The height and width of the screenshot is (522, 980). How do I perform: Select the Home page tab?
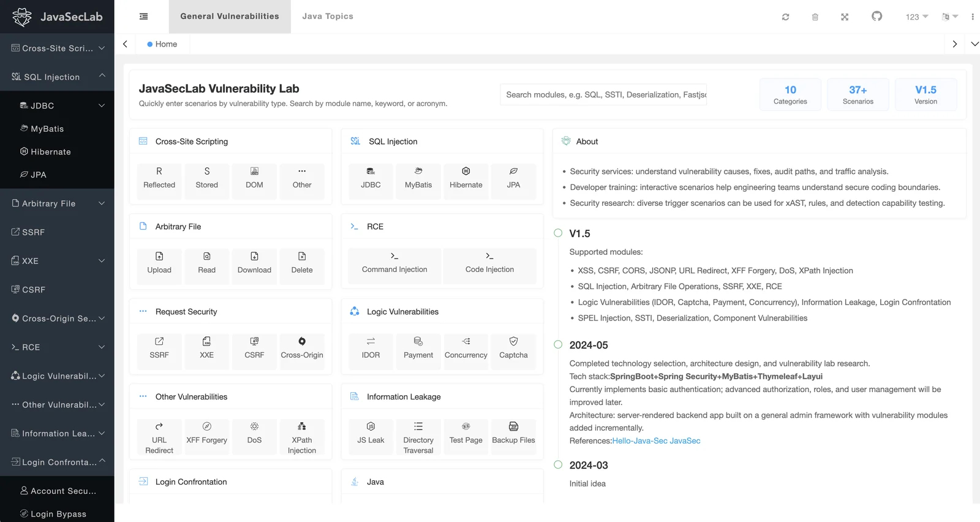click(162, 44)
